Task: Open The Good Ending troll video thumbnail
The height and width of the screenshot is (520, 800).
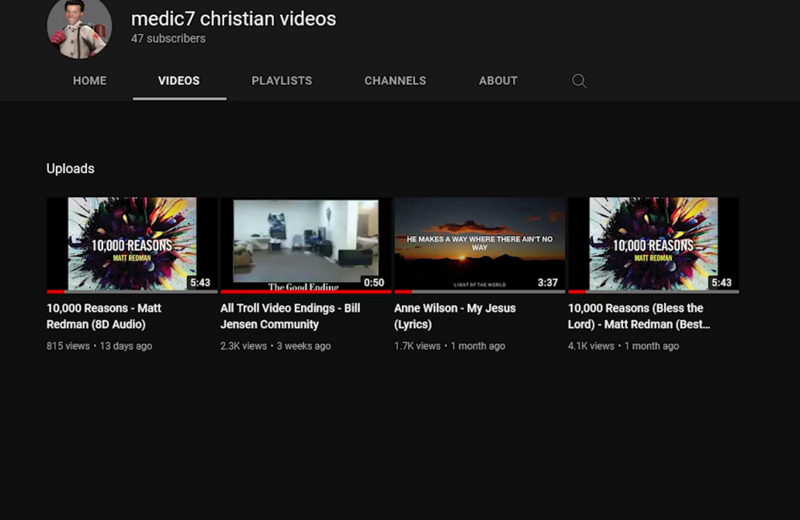Action: pos(306,244)
